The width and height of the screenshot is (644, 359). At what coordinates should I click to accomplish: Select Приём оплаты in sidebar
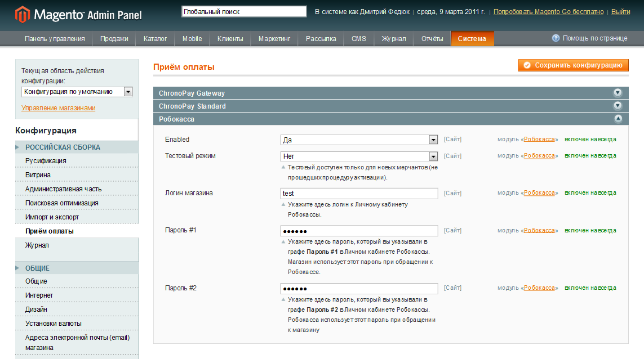(x=77, y=231)
